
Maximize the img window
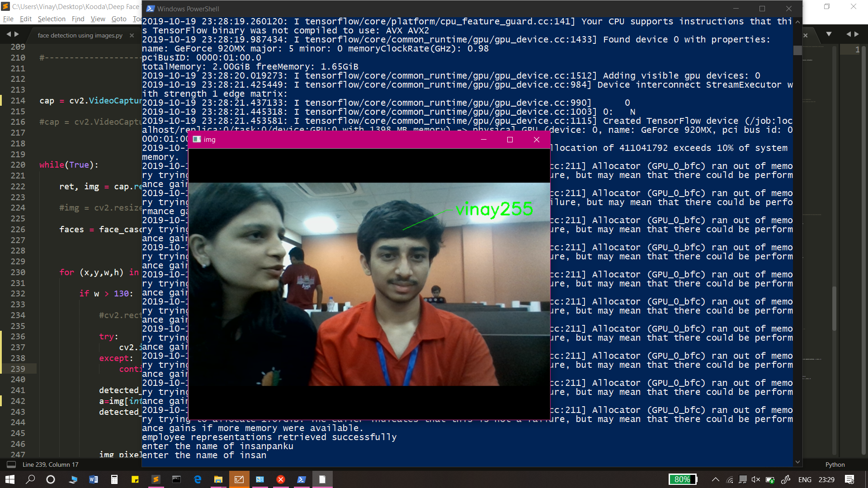coord(510,140)
